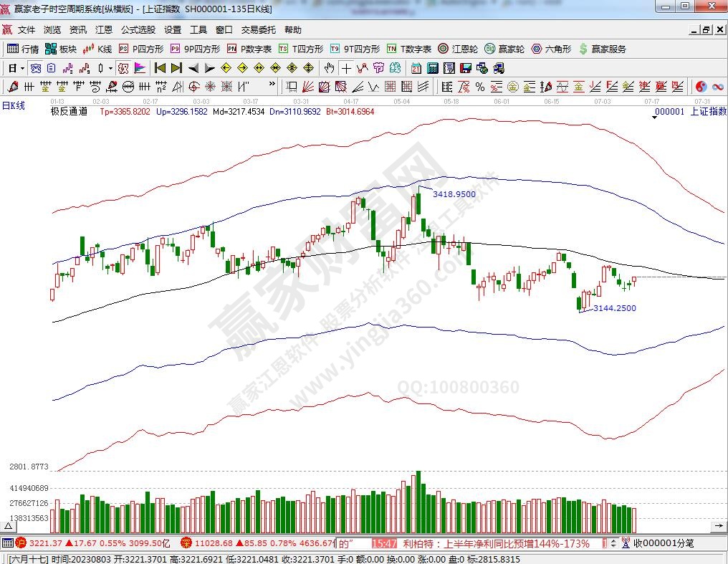Viewport: 728px width, 564px height.
Task: Select the hand pan tool
Action: click(x=329, y=68)
